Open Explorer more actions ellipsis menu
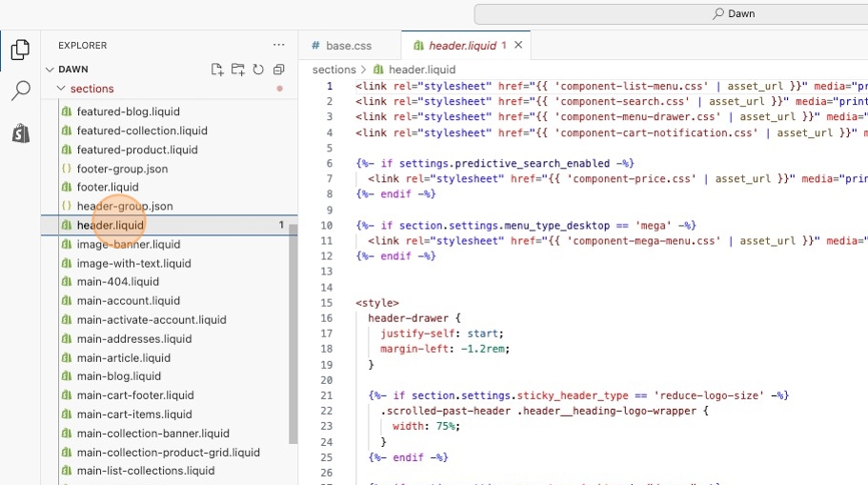This screenshot has height=485, width=868. pyautogui.click(x=279, y=45)
